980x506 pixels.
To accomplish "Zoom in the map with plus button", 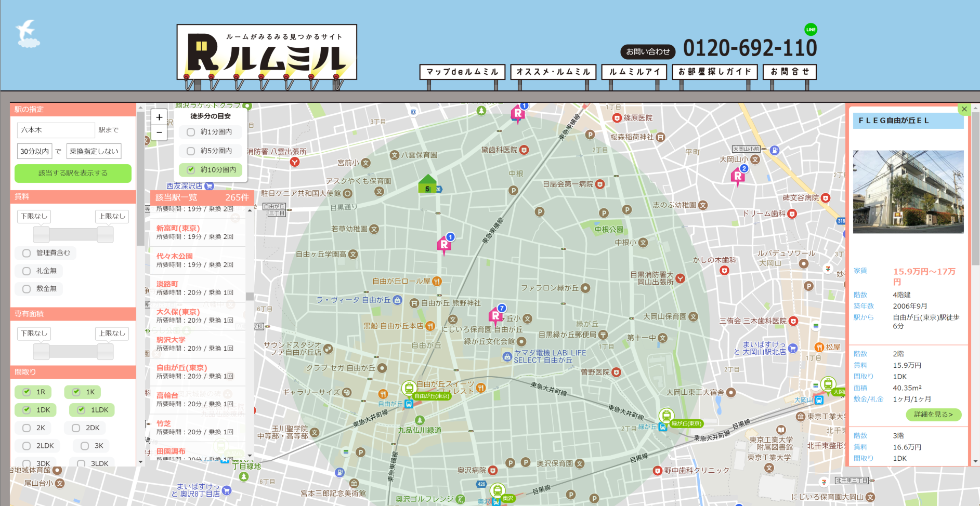I will (x=159, y=117).
